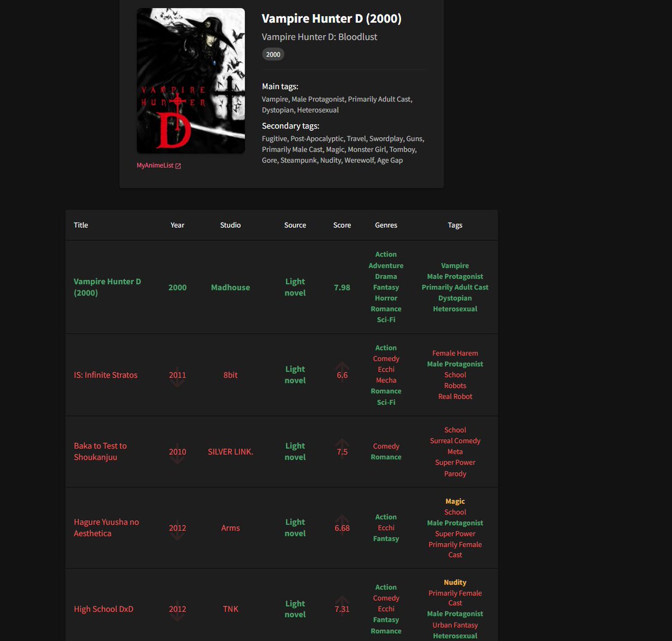Screen dimensions: 672x641
Task: Click the Adventure genre in the Vampire Hunter D row
Action: point(386,265)
